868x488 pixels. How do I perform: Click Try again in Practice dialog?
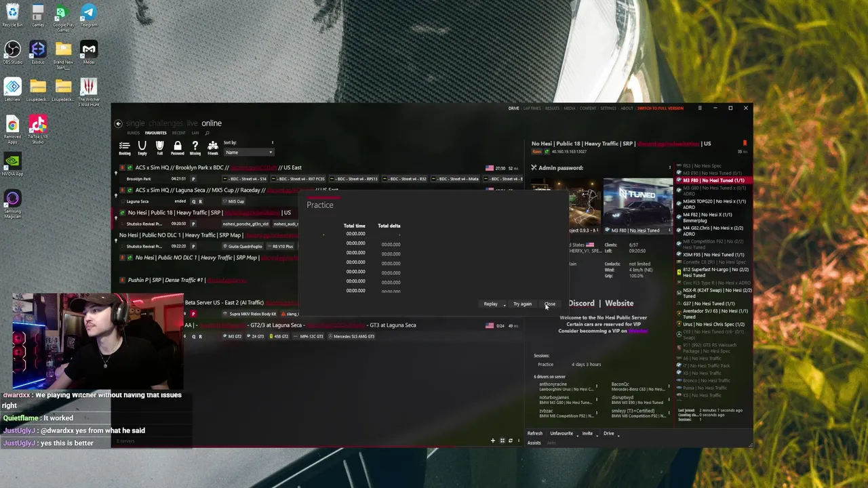(522, 304)
